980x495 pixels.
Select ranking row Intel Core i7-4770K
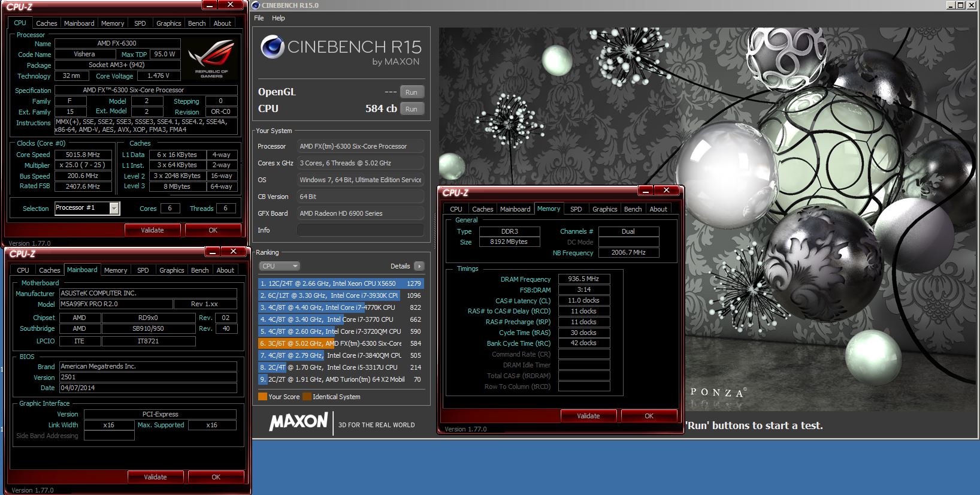[x=341, y=307]
